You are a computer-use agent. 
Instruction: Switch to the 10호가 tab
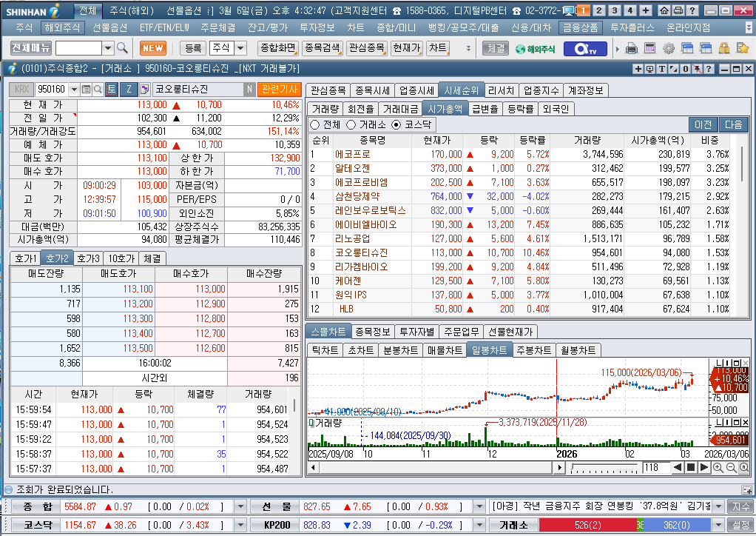pyautogui.click(x=121, y=258)
